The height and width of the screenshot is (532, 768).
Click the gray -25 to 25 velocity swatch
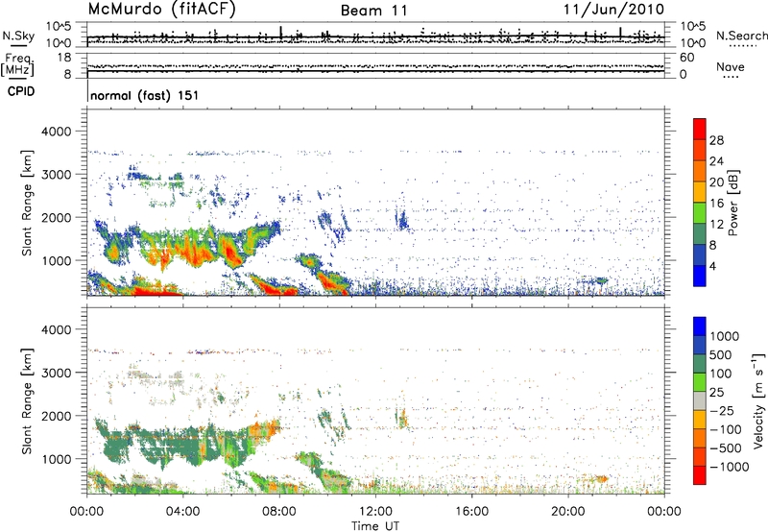700,400
